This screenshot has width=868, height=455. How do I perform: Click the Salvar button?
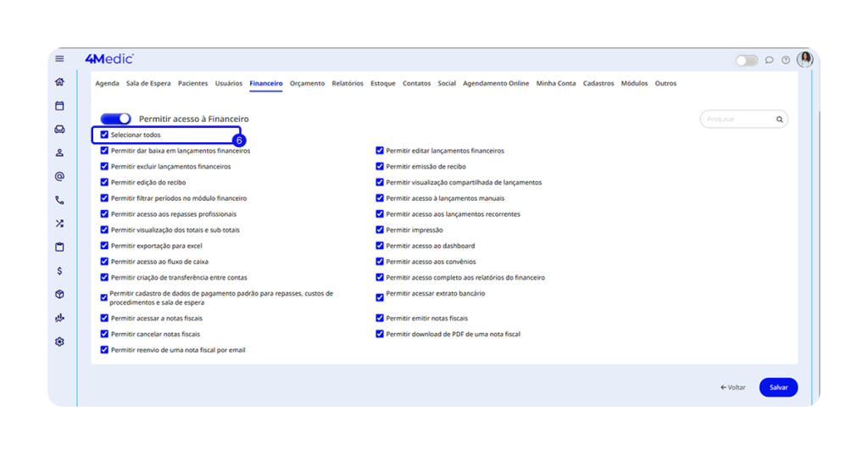[x=778, y=387]
